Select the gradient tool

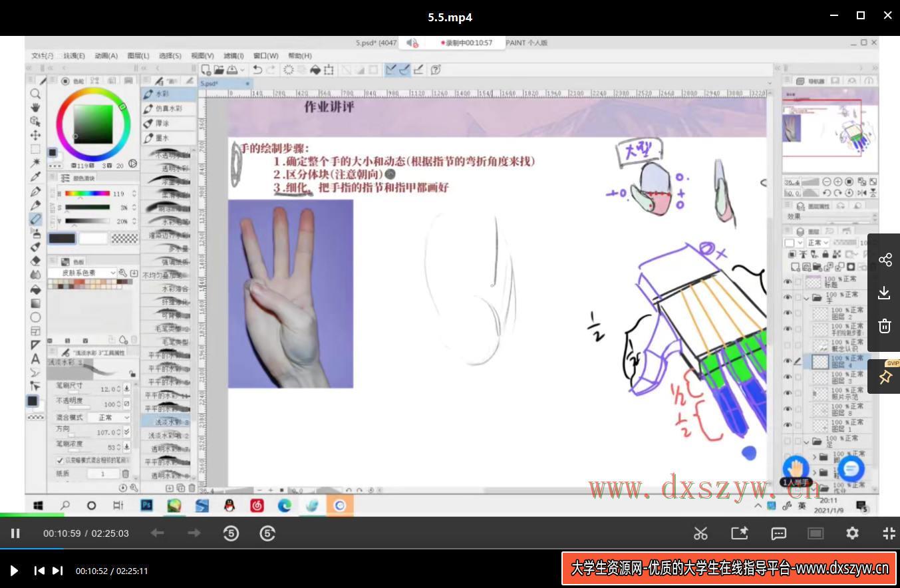[35, 303]
